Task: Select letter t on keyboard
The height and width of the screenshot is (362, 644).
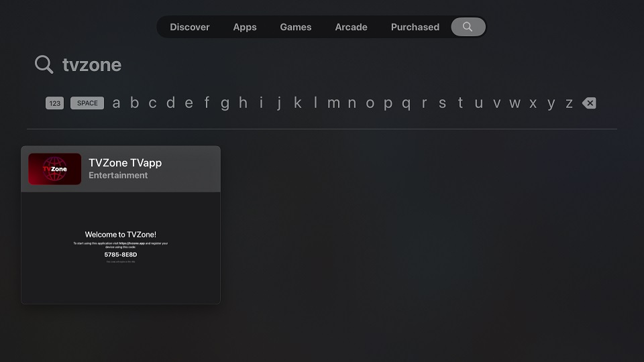Action: 460,103
